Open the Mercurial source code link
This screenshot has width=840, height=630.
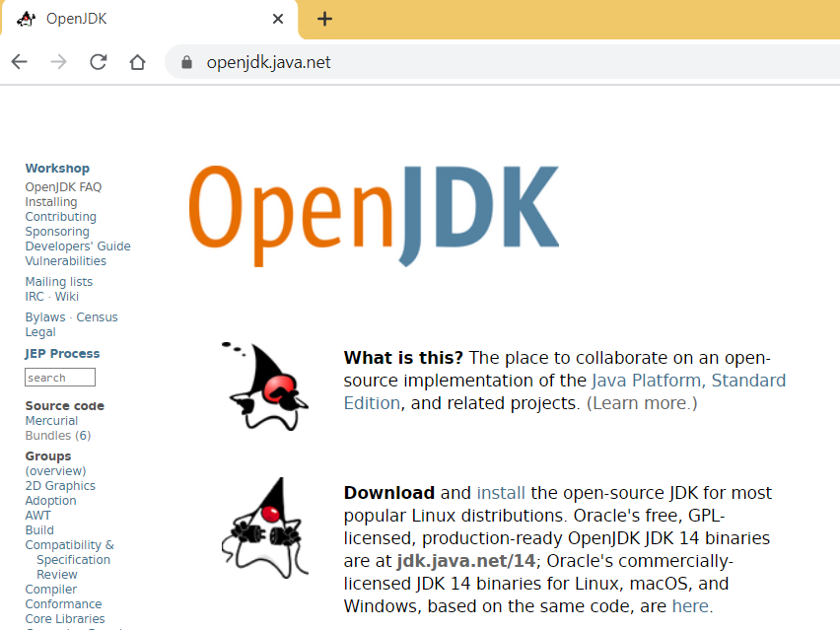pos(51,421)
